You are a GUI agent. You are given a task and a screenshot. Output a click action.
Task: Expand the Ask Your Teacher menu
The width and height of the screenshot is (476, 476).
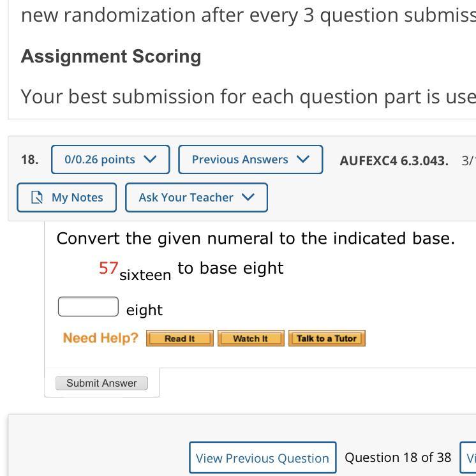point(196,198)
